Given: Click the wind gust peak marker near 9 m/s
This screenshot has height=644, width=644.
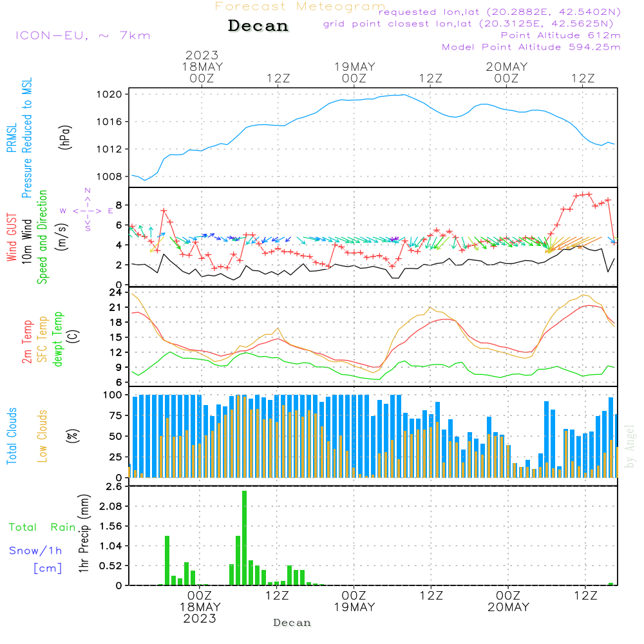Looking at the screenshot, I should (589, 194).
